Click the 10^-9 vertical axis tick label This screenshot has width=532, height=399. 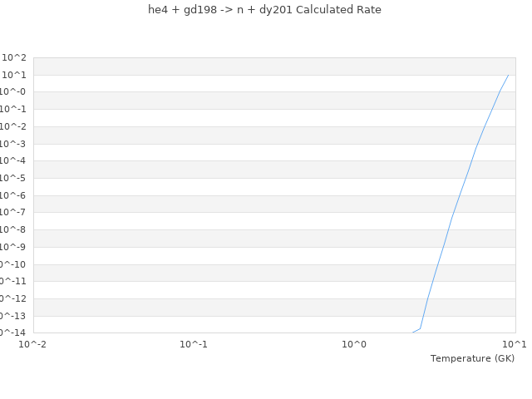[14, 247]
